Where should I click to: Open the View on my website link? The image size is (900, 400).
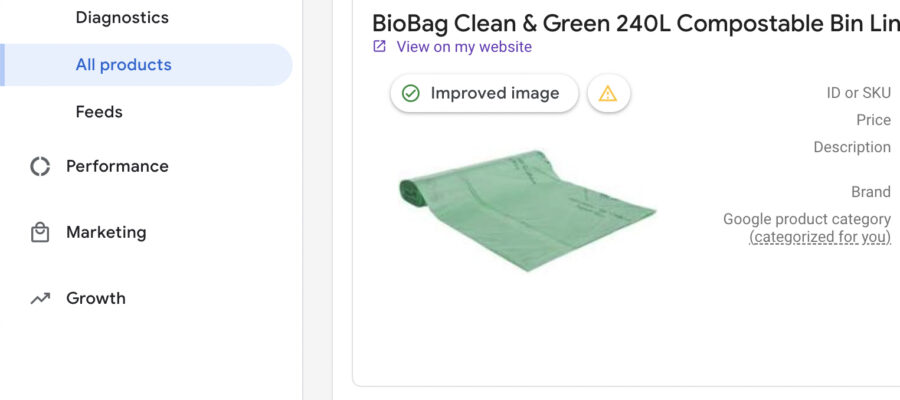click(x=464, y=46)
